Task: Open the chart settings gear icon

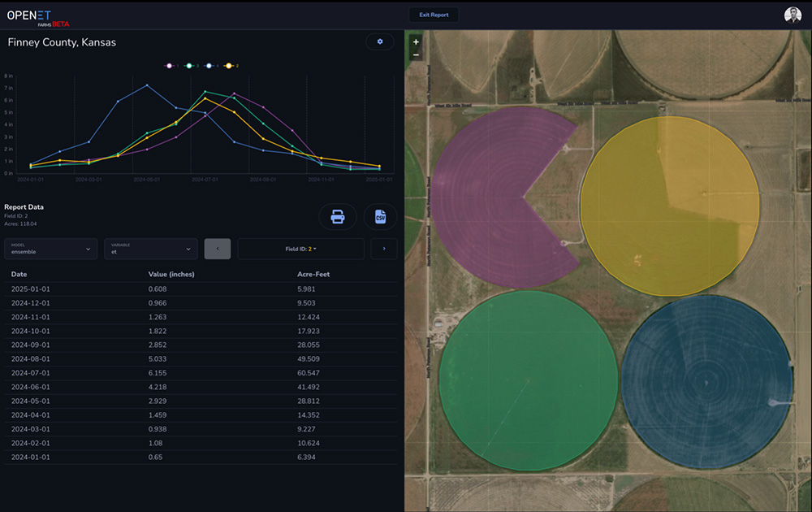Action: click(x=379, y=41)
